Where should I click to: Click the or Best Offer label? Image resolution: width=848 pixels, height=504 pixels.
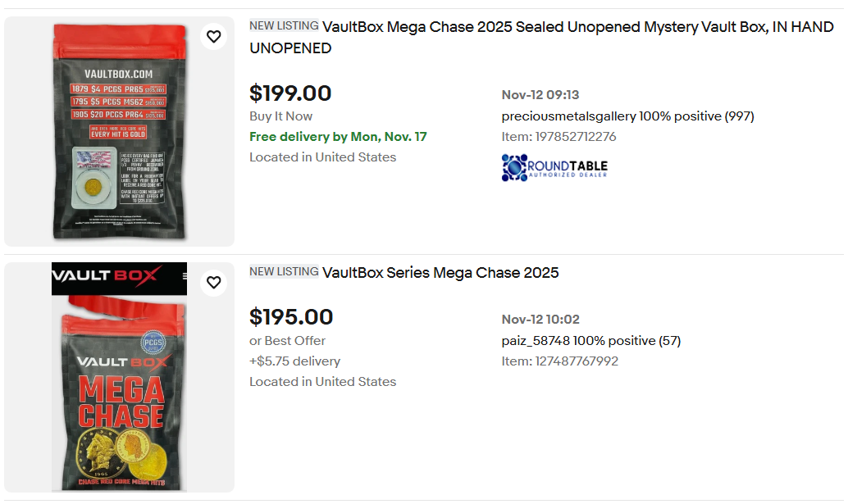tap(287, 341)
